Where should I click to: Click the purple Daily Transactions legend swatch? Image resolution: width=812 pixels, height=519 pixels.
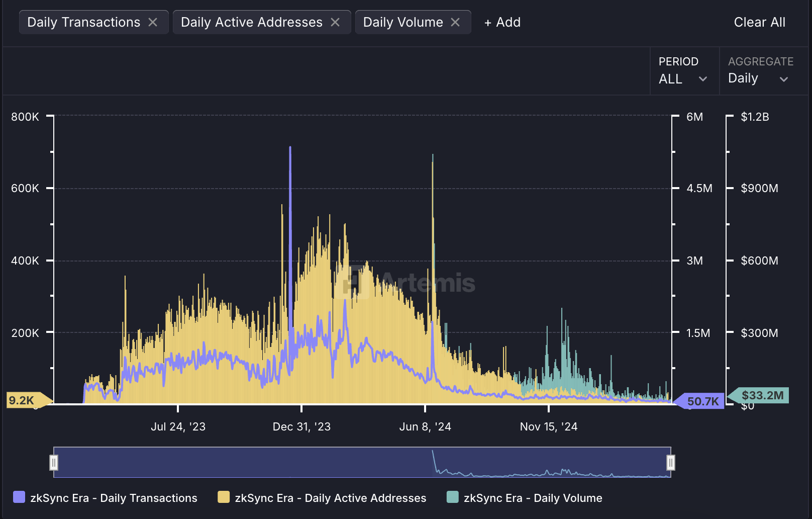tap(19, 497)
